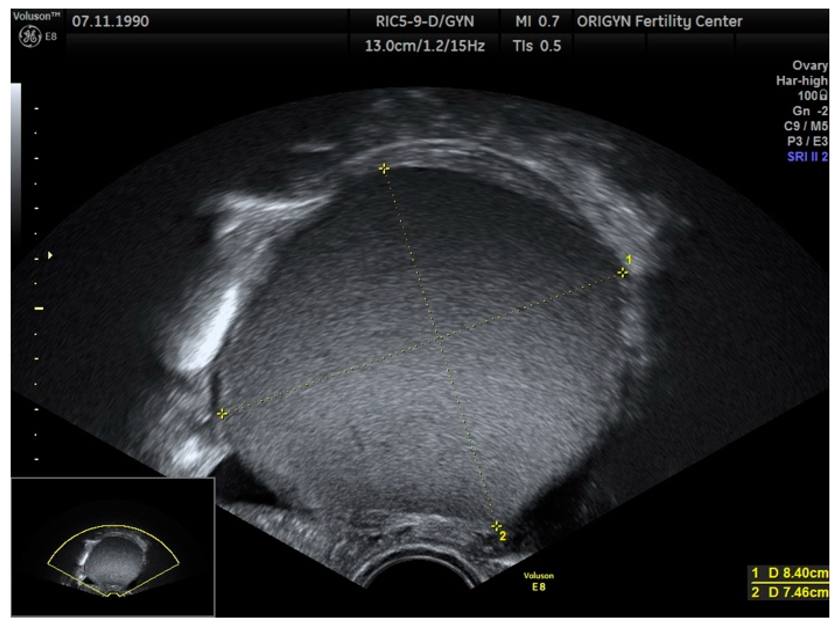This screenshot has height=630, width=840.
Task: Click the Voluson E8 watermark
Action: click(538, 581)
